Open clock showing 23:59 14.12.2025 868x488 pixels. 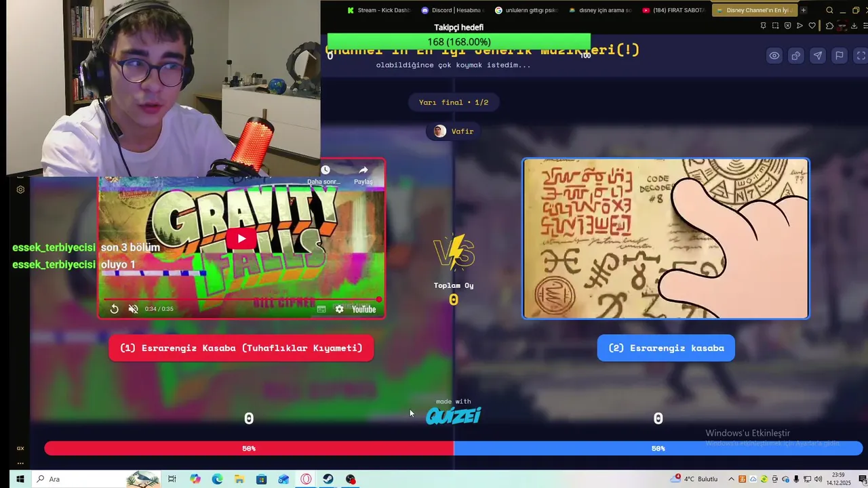[839, 479]
